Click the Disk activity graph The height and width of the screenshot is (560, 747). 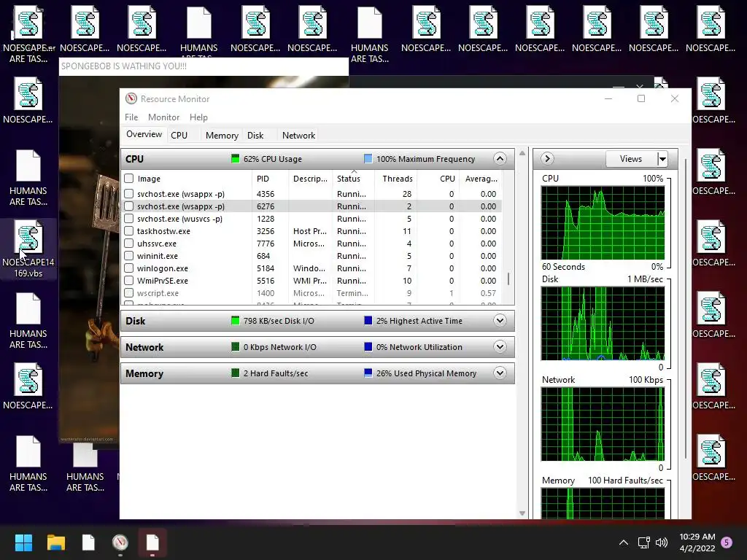[x=603, y=323]
